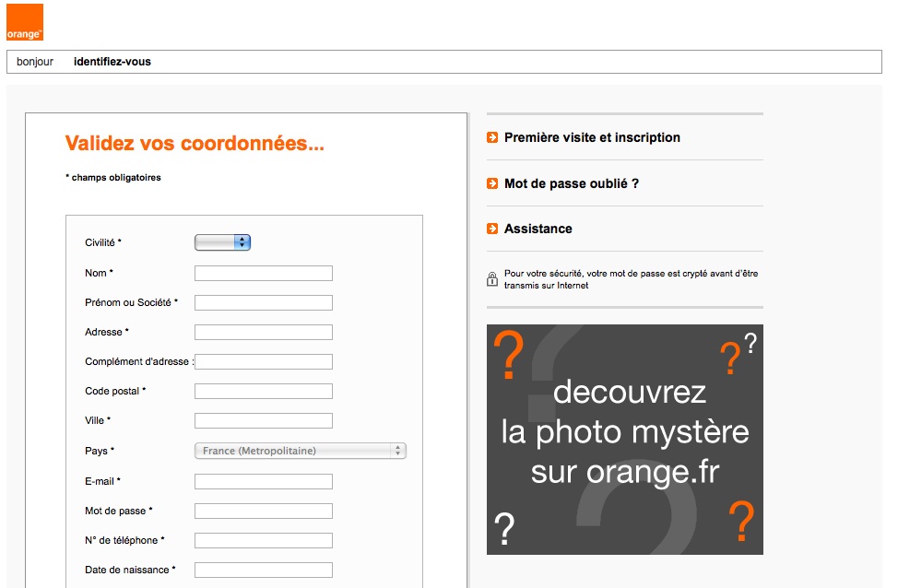The width and height of the screenshot is (898, 588).
Task: Select the identifiez-vous tab
Action: (x=112, y=62)
